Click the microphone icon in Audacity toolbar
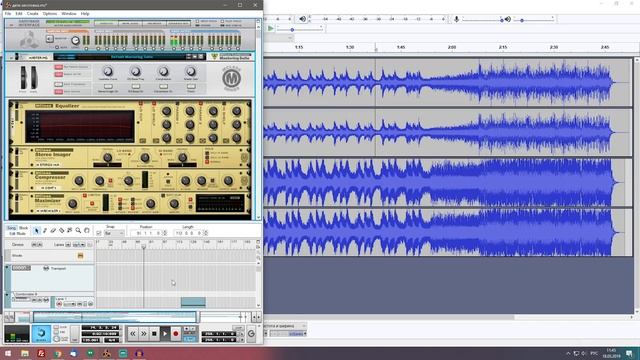The height and width of the screenshot is (360, 640). tap(456, 19)
